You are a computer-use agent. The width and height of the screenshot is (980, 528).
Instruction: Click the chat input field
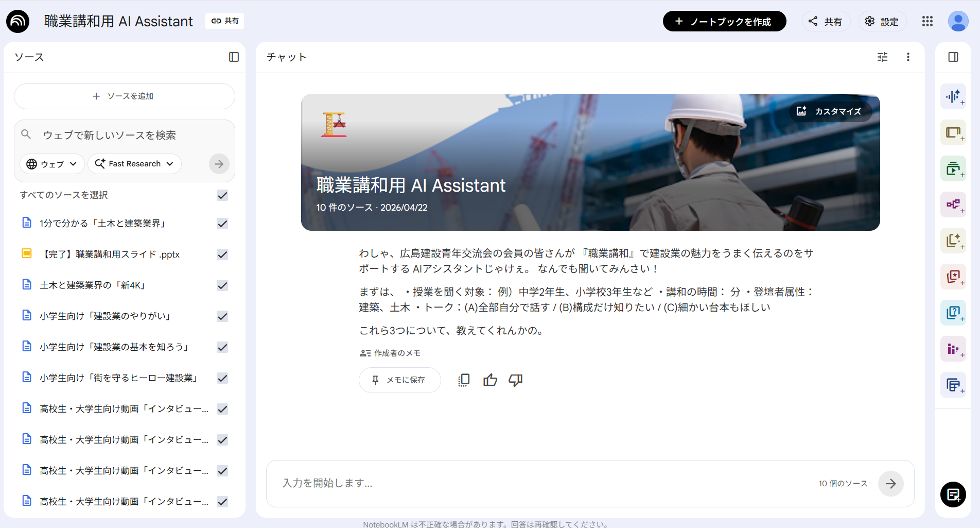[546, 483]
